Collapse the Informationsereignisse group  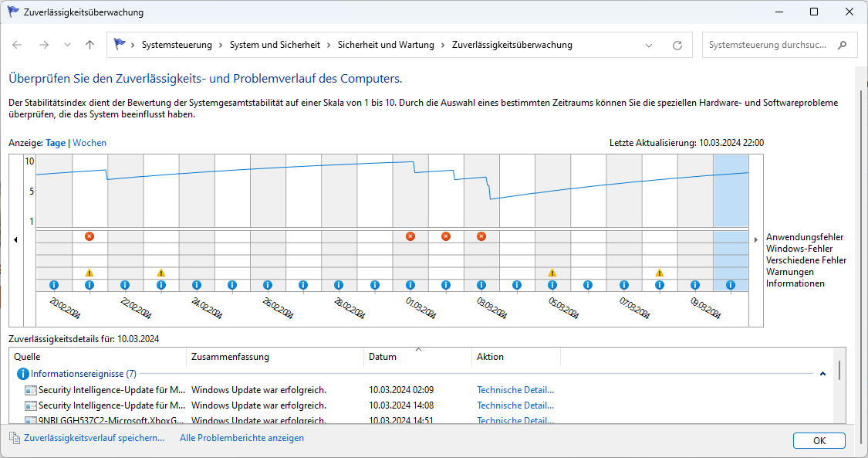pyautogui.click(x=822, y=374)
